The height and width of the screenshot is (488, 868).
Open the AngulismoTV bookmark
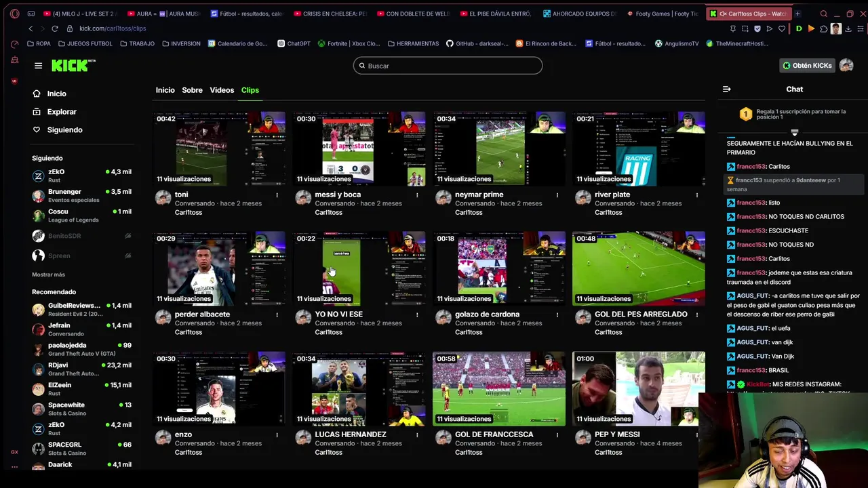click(x=677, y=43)
